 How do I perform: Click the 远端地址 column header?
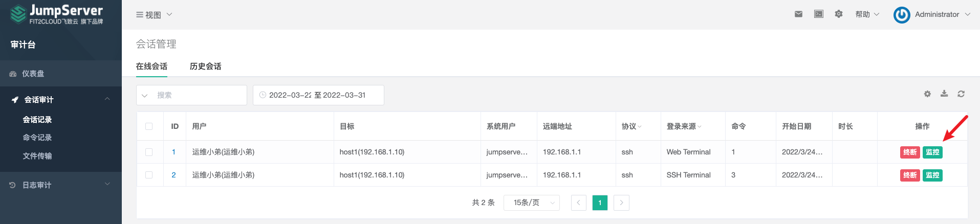click(x=557, y=126)
